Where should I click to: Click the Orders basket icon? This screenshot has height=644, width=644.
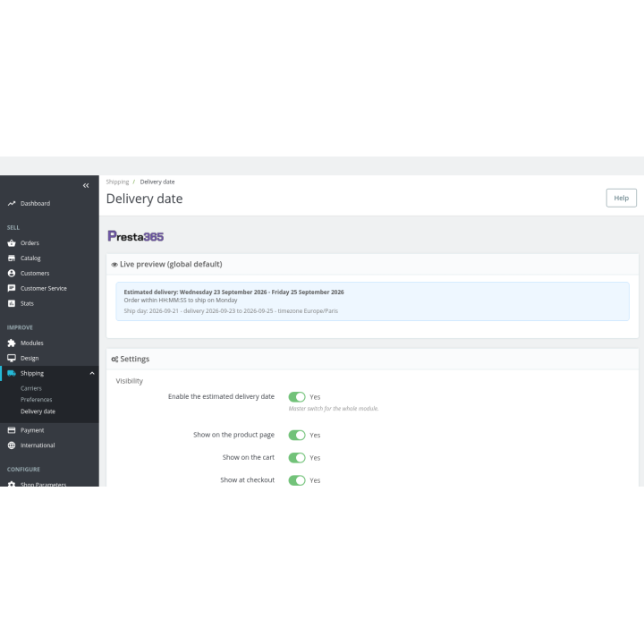click(x=12, y=243)
